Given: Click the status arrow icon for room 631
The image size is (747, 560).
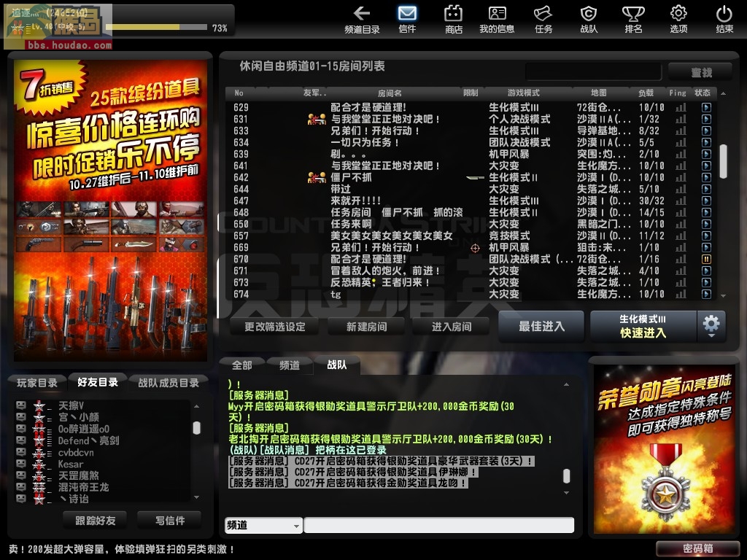Looking at the screenshot, I should (706, 119).
